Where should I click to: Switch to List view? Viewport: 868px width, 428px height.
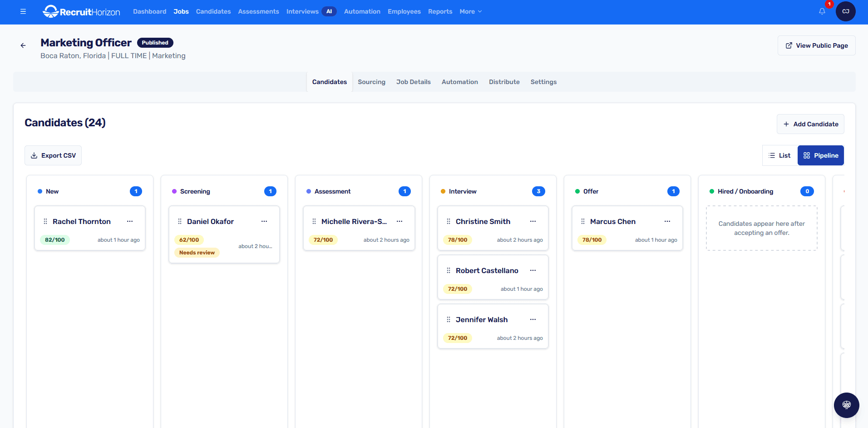click(x=779, y=155)
